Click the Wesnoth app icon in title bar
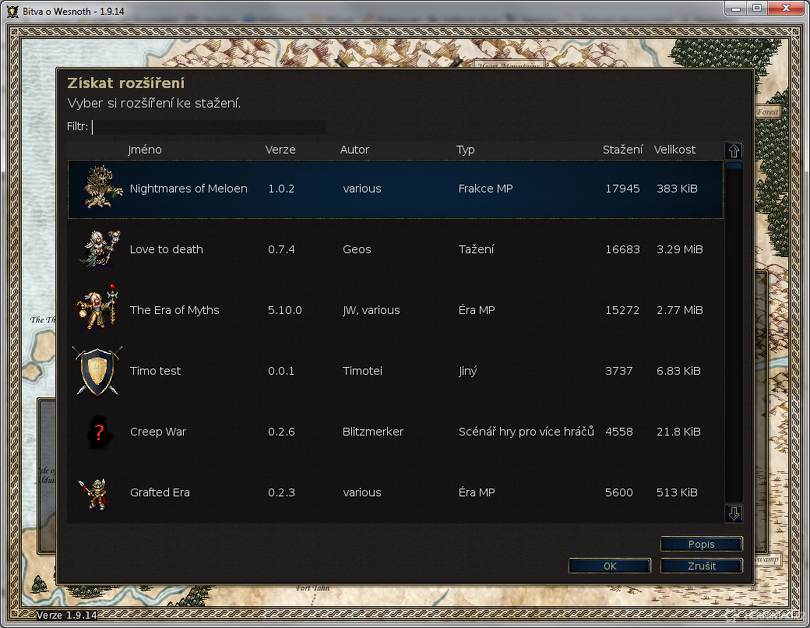 tap(13, 11)
